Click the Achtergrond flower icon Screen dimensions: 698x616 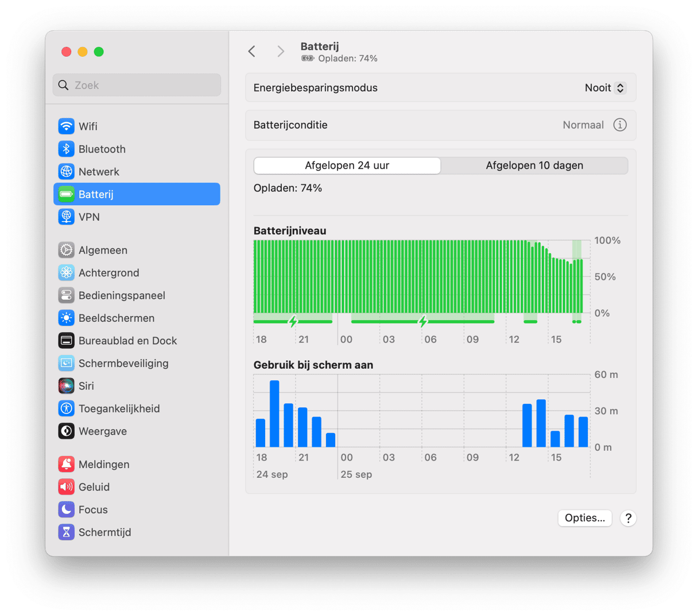[x=67, y=273]
